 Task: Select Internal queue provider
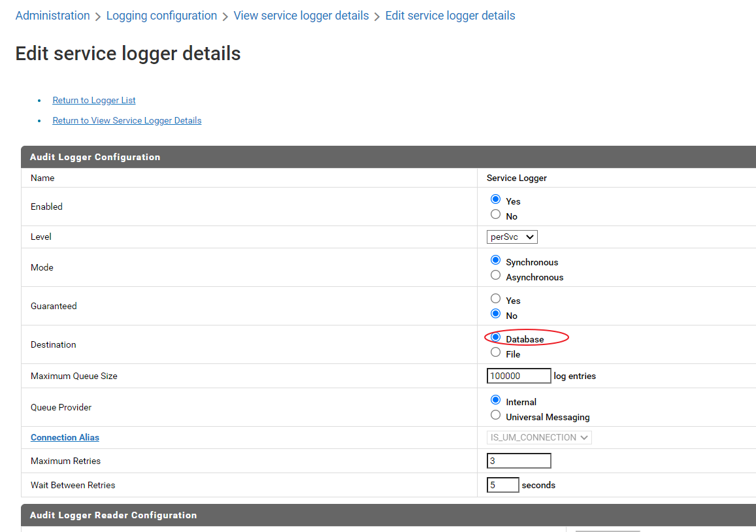click(495, 400)
